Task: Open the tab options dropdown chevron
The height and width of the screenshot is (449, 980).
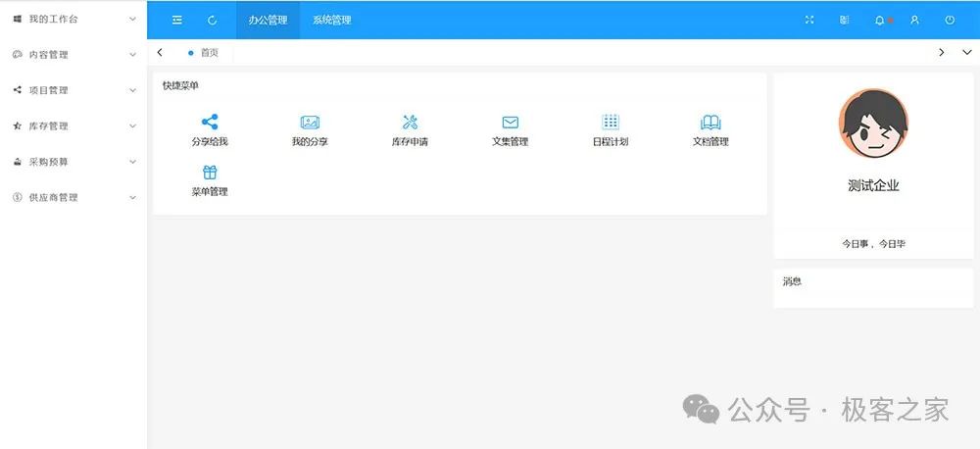Action: (967, 53)
